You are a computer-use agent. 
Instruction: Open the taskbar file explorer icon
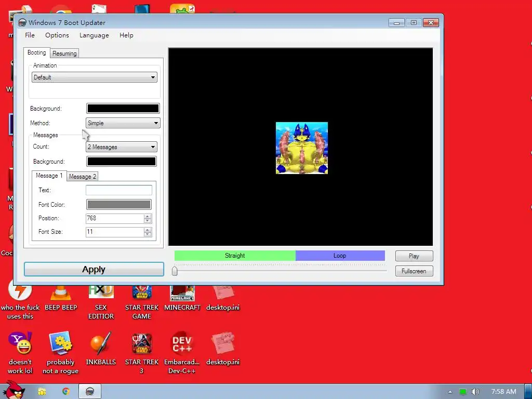pyautogui.click(x=42, y=392)
